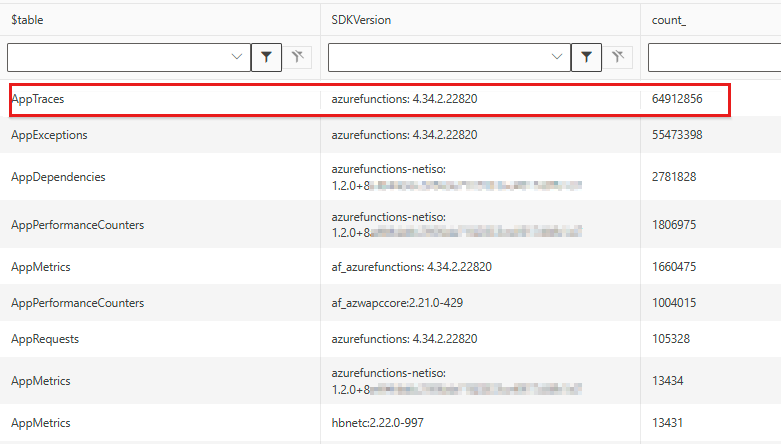Apply the funnel filter for SDKVersion column
This screenshot has width=781, height=444.
pos(586,58)
